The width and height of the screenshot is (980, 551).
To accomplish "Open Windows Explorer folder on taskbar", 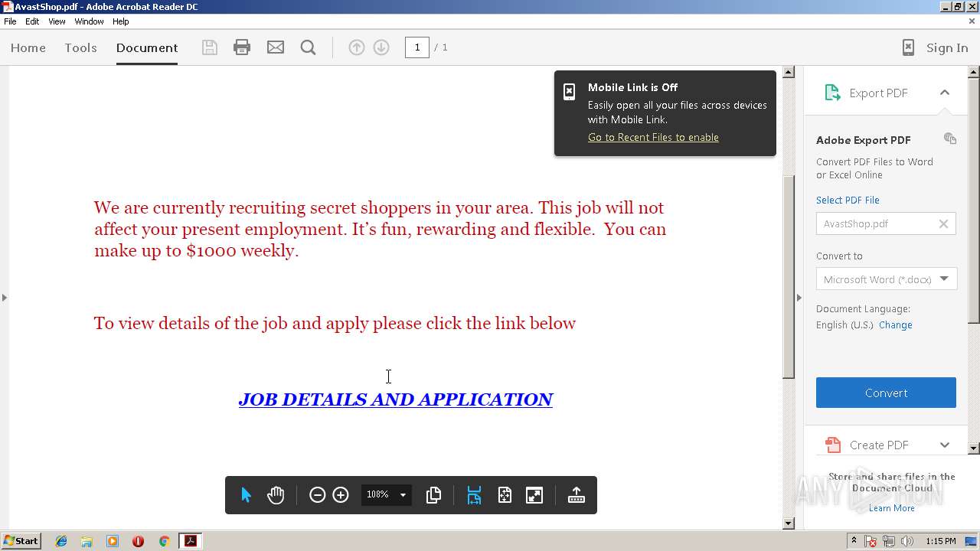I will (x=87, y=541).
